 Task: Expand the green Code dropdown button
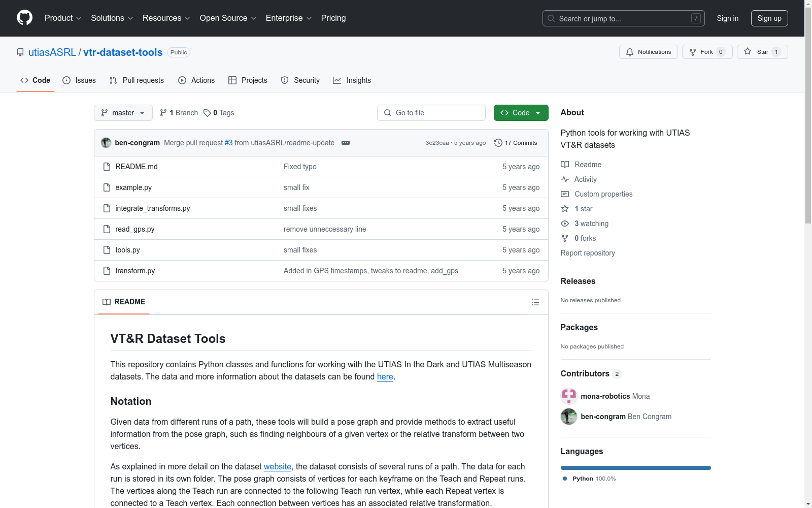[521, 113]
